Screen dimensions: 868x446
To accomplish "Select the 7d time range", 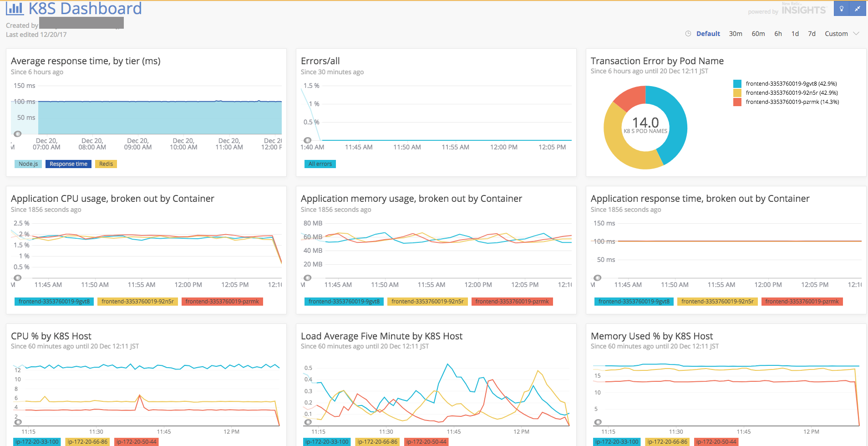I will (x=812, y=34).
